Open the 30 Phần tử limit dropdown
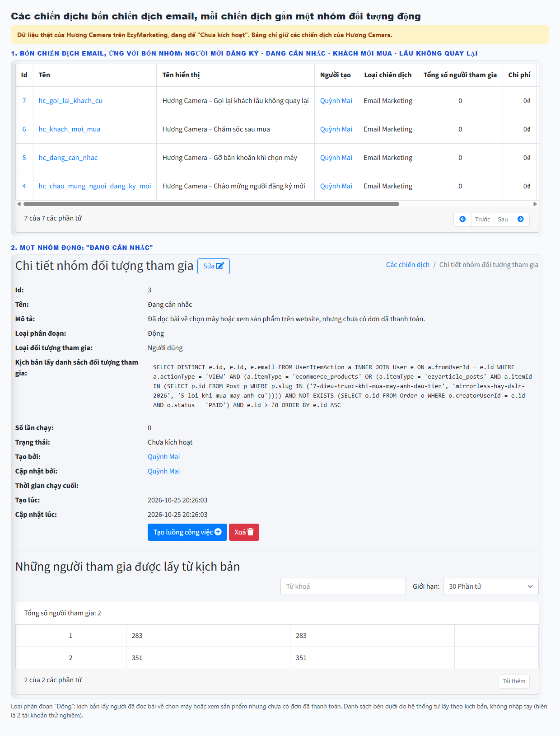 491,586
